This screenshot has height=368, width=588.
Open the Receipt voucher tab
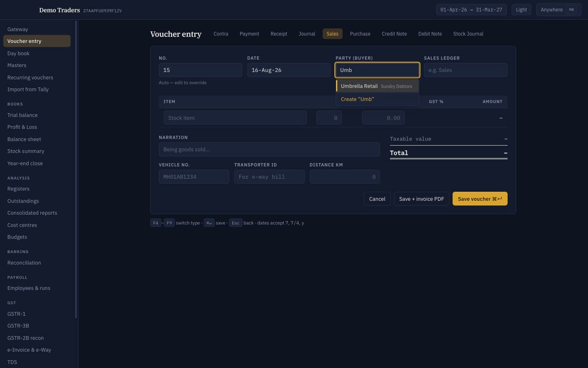279,34
